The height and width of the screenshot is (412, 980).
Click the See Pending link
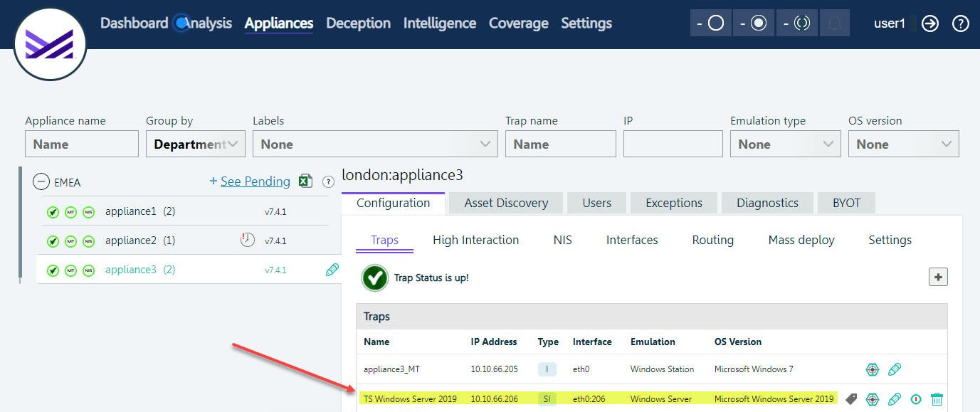(255, 181)
